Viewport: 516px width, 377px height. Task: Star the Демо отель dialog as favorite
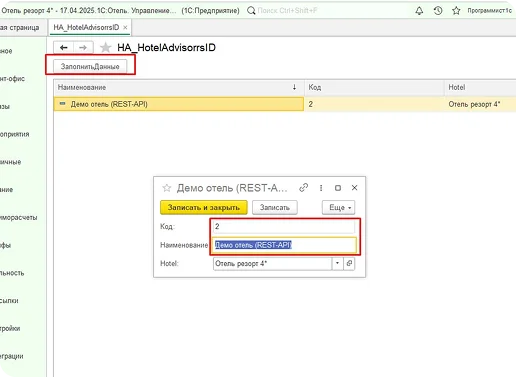167,188
